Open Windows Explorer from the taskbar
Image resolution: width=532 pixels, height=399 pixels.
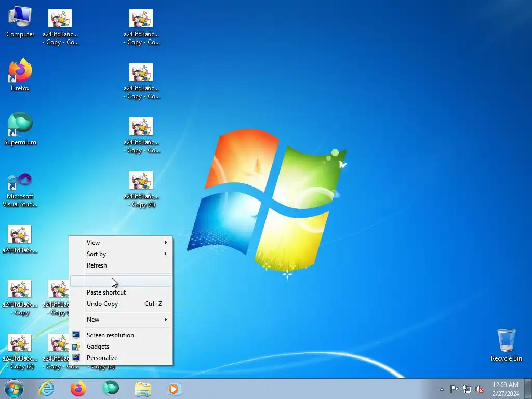143,389
